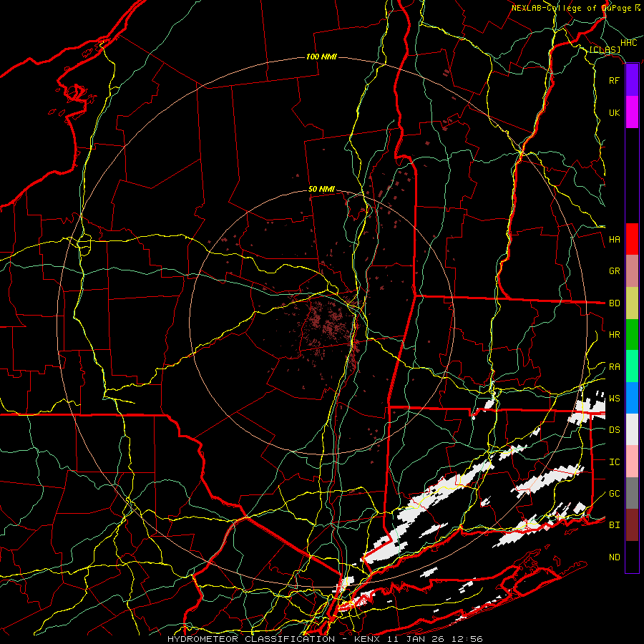Image resolution: width=644 pixels, height=644 pixels.
Task: Click the "HHC" product code text
Action: point(628,43)
